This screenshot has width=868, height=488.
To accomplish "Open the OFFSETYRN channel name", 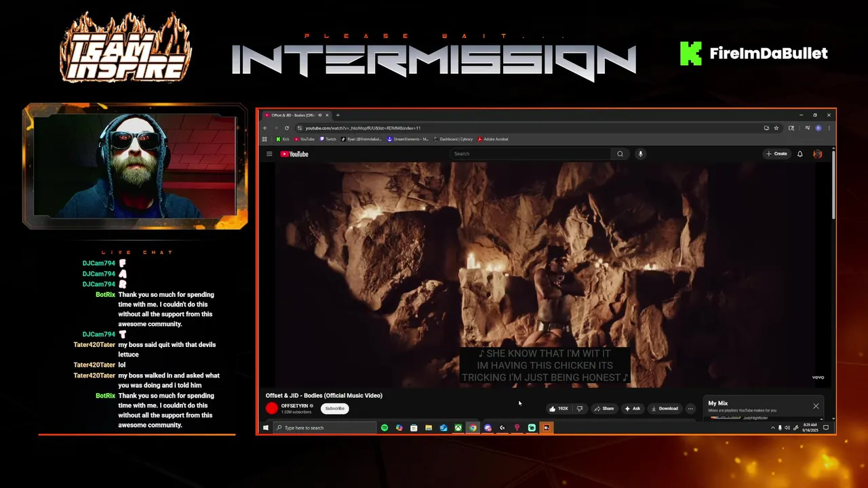I will (294, 406).
